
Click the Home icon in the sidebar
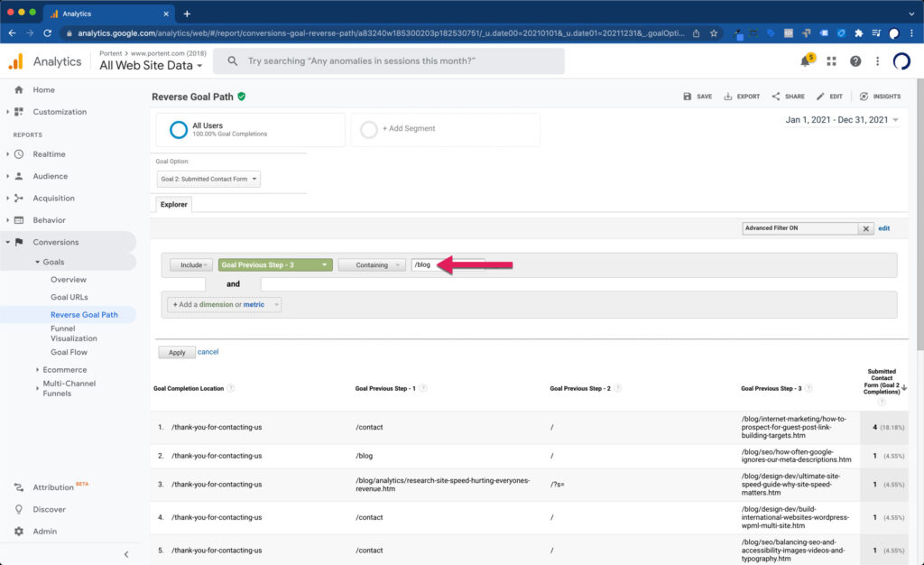coord(19,89)
